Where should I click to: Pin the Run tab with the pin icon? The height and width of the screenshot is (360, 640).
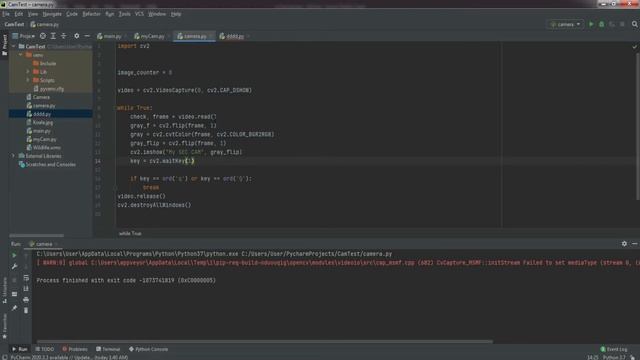coord(14,308)
